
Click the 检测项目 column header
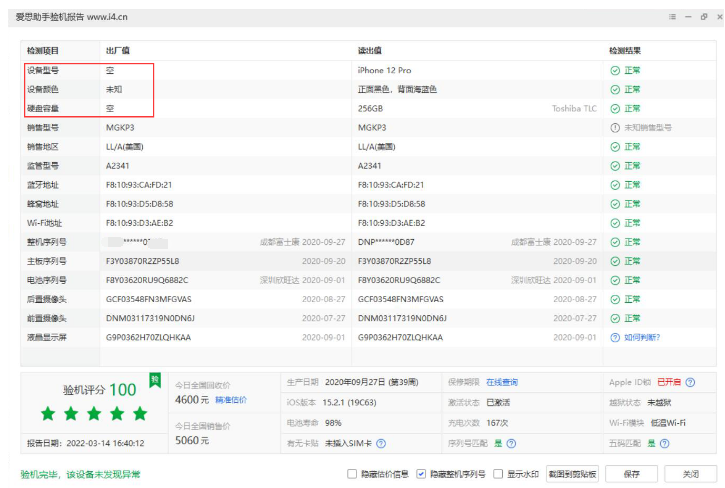(43, 51)
